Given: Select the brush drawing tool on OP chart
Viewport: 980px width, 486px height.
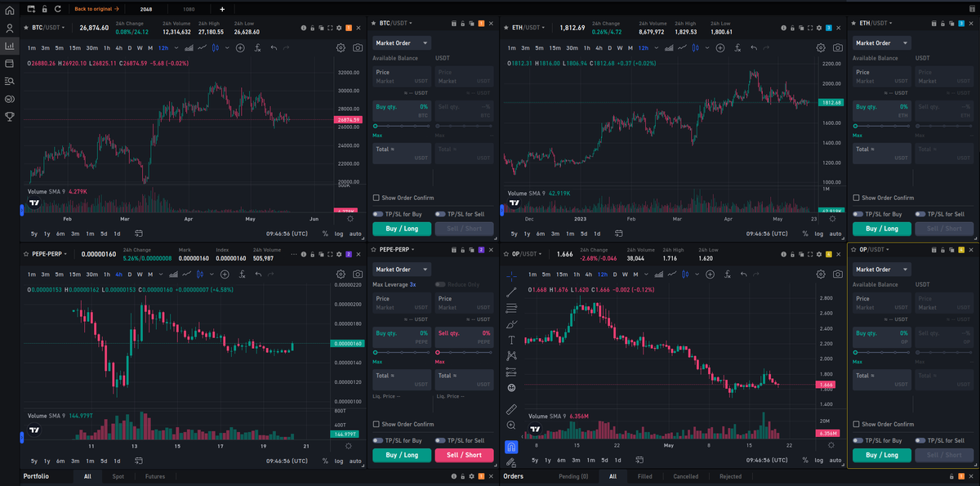Looking at the screenshot, I should click(511, 324).
